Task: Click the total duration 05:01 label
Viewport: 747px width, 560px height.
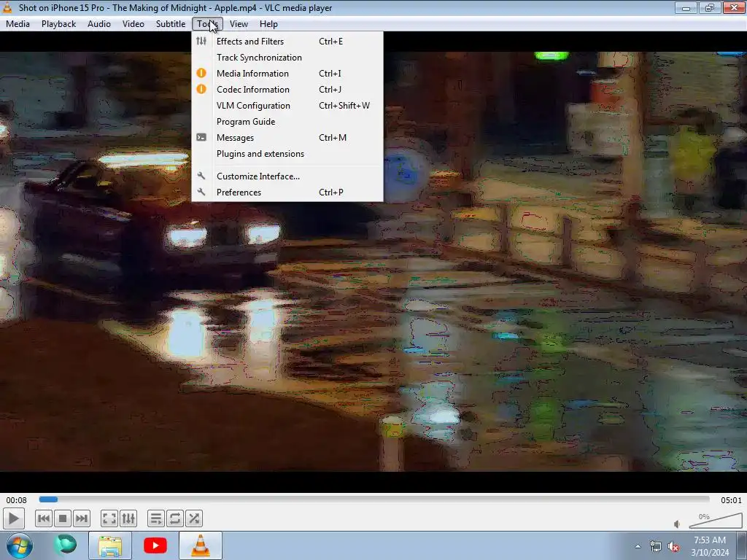Action: pos(731,500)
